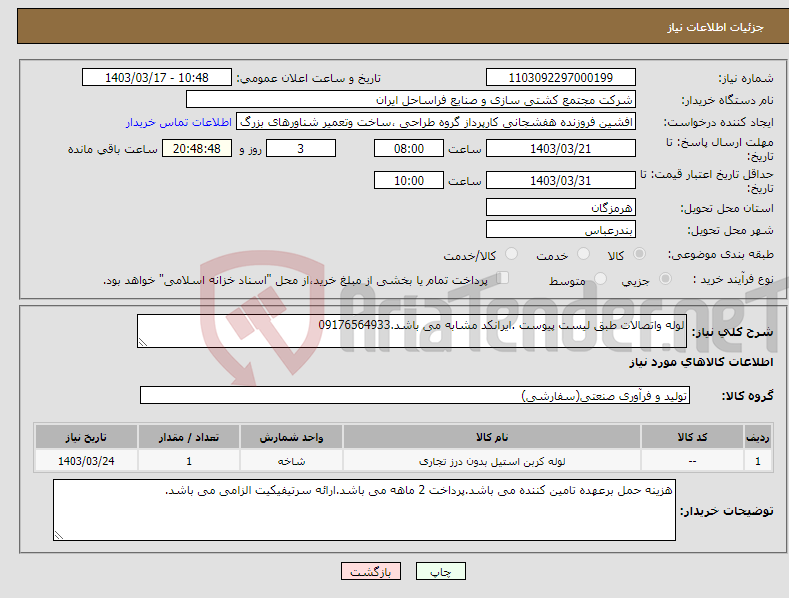789x598 pixels.
Task: Click the چاپ (print) button
Action: [441, 571]
